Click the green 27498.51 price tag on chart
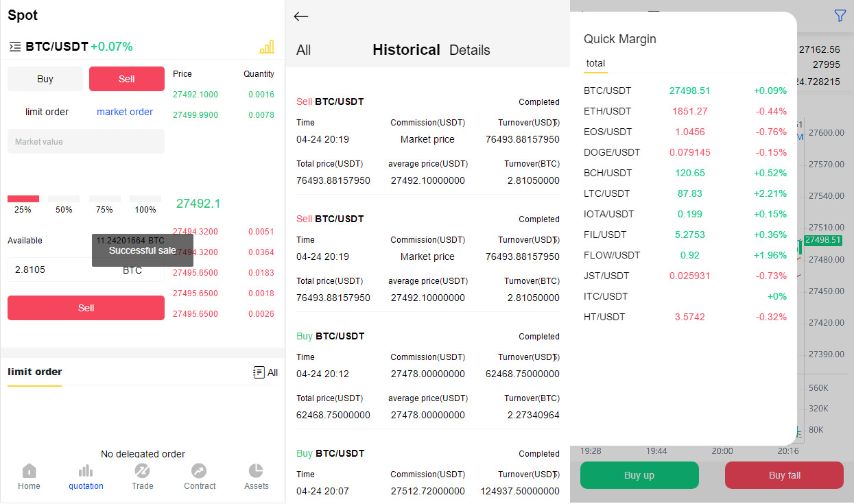Image resolution: width=854 pixels, height=504 pixels. click(x=822, y=240)
